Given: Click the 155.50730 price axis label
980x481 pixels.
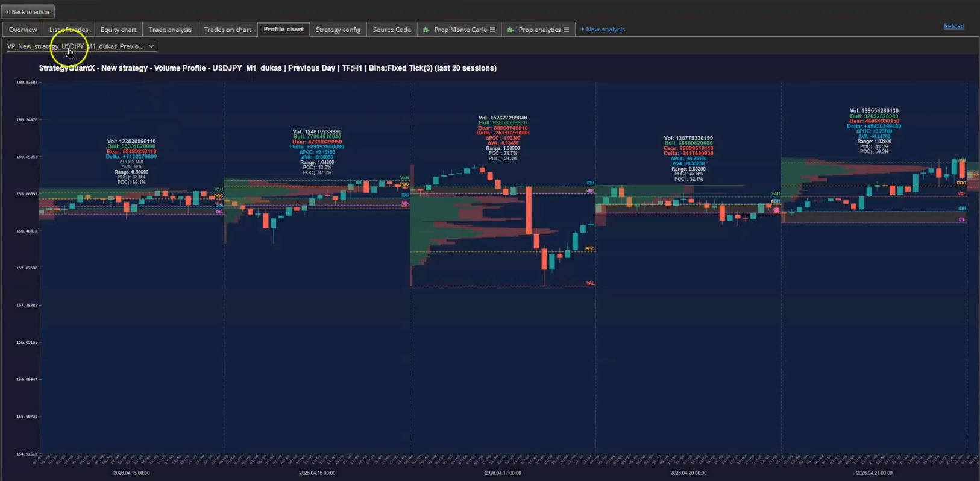Looking at the screenshot, I should coord(27,417).
